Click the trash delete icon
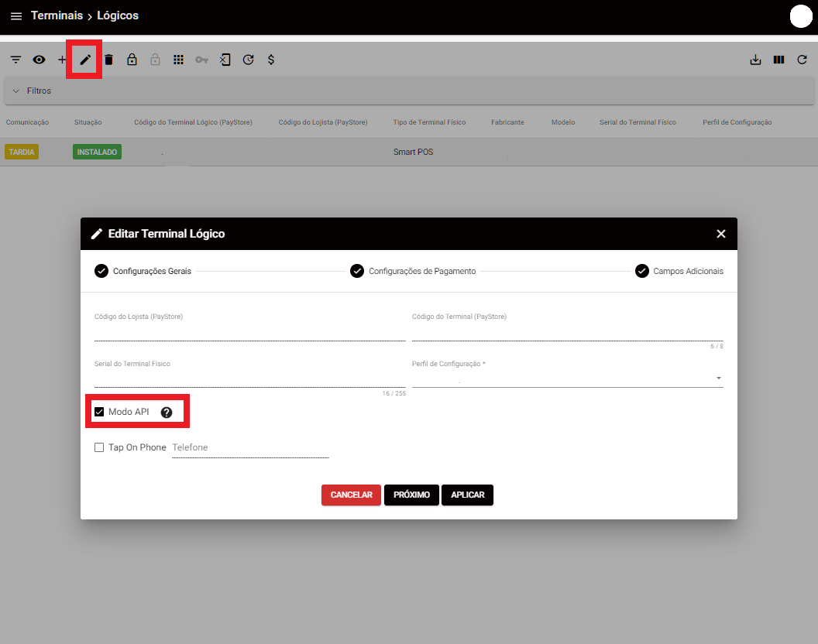818x644 pixels. 108,60
